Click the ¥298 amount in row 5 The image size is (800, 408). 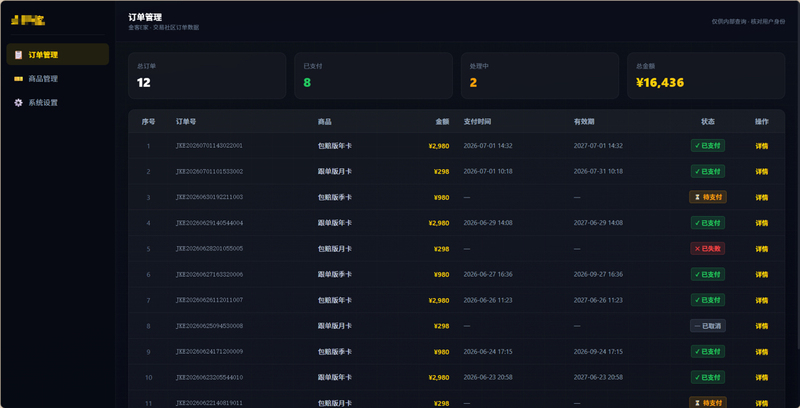click(441, 249)
